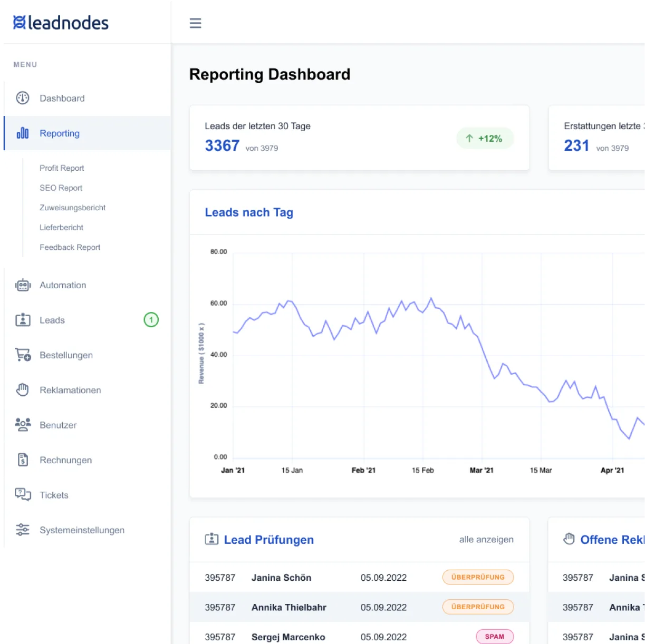Click the Dashboard gauge icon
The image size is (645, 644).
click(x=23, y=98)
